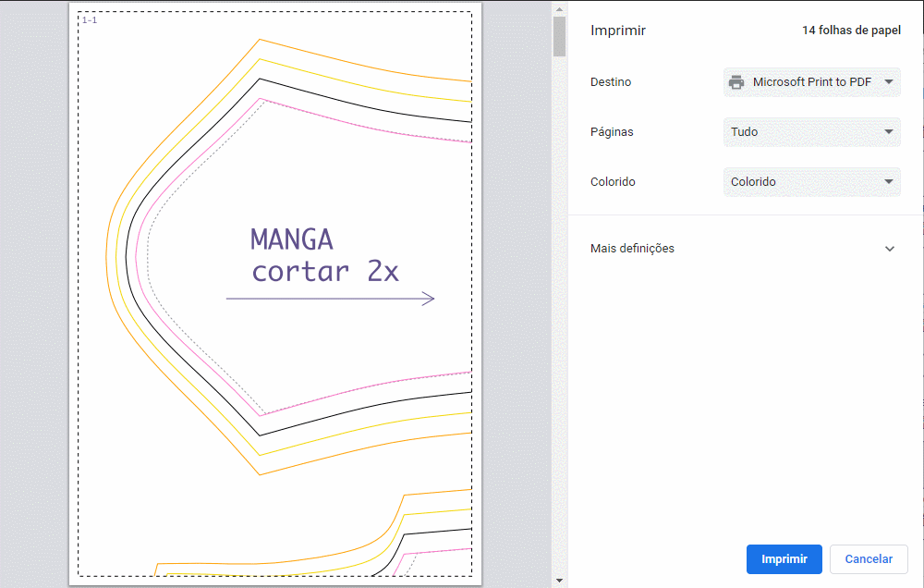Open the Colorido color mode dropdown

click(811, 182)
